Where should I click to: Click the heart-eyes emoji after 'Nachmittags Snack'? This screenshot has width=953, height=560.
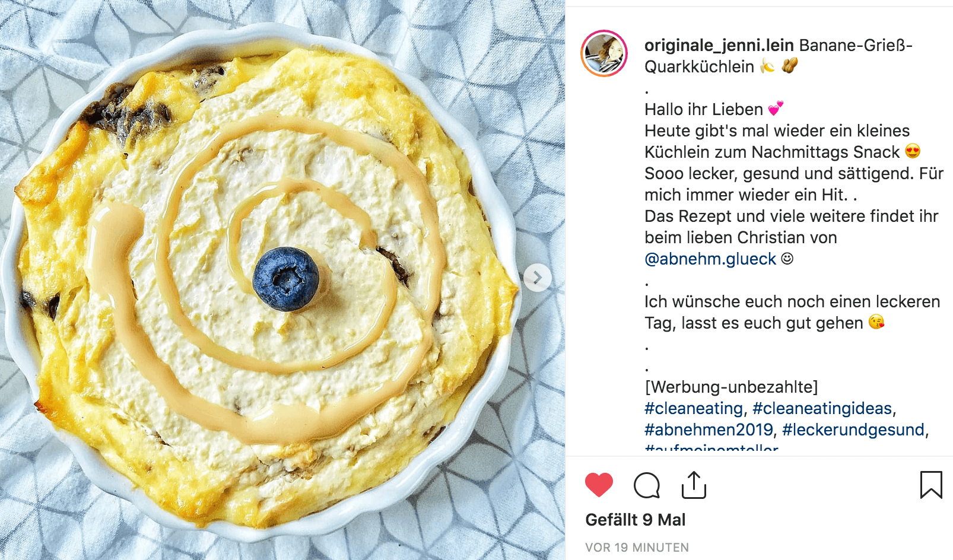tap(913, 151)
